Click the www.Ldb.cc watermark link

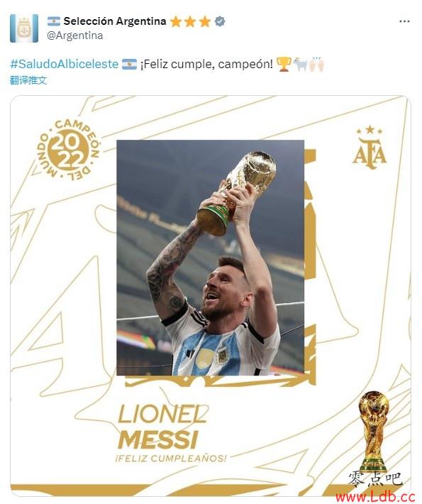(376, 497)
